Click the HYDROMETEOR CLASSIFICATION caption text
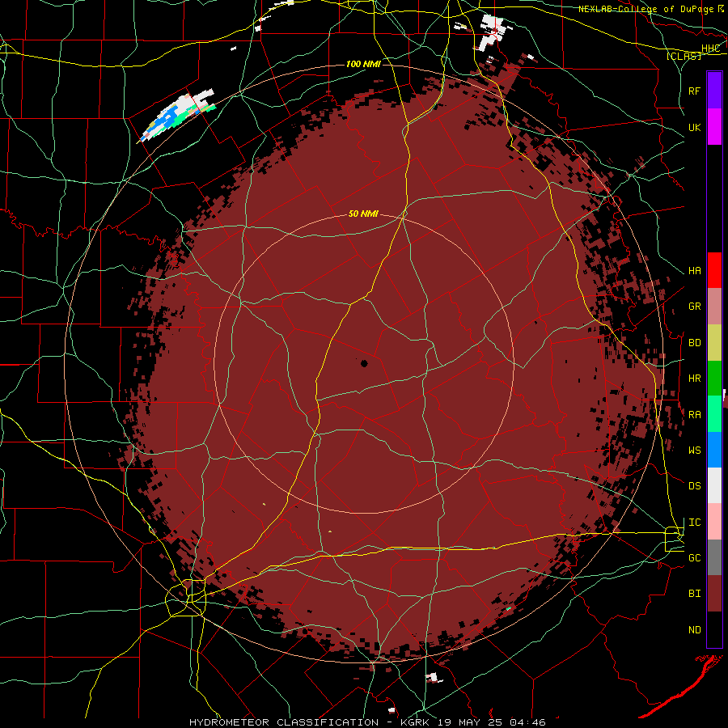Image resolution: width=728 pixels, height=728 pixels. 284,722
